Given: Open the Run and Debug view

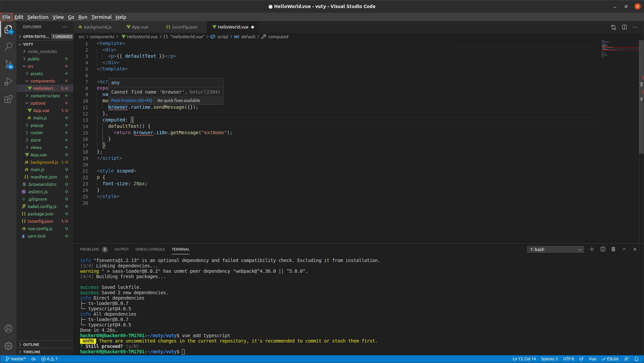Looking at the screenshot, I should pos(8,82).
